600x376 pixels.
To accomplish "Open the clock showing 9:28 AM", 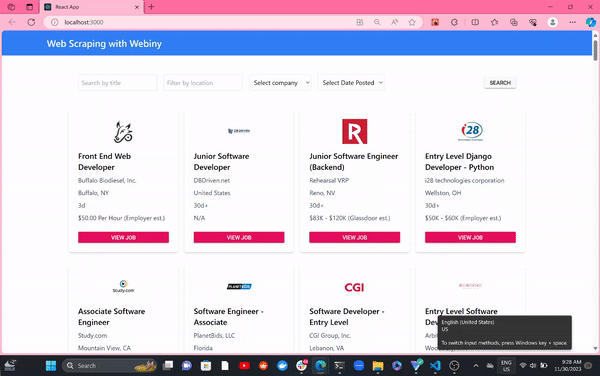I will pos(567,366).
